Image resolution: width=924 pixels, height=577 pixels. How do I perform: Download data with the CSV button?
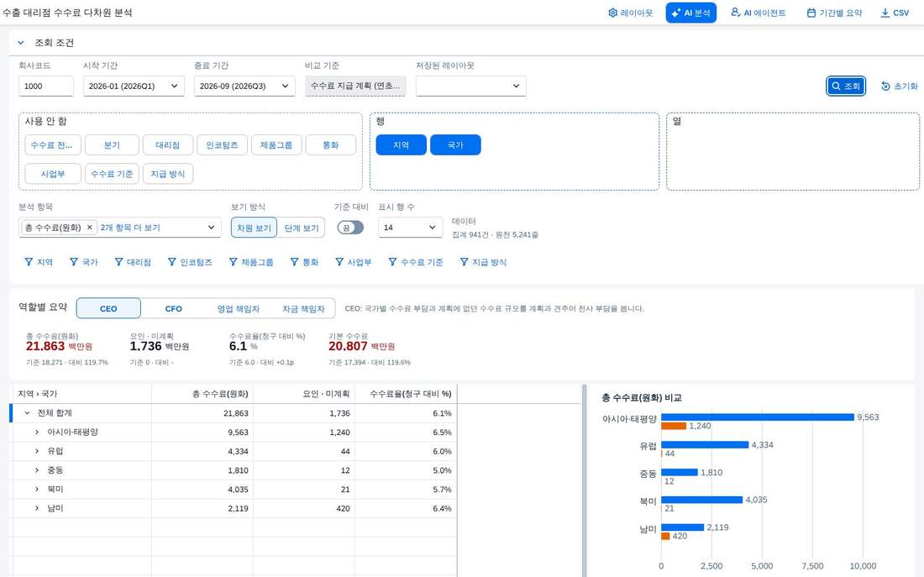pos(895,13)
